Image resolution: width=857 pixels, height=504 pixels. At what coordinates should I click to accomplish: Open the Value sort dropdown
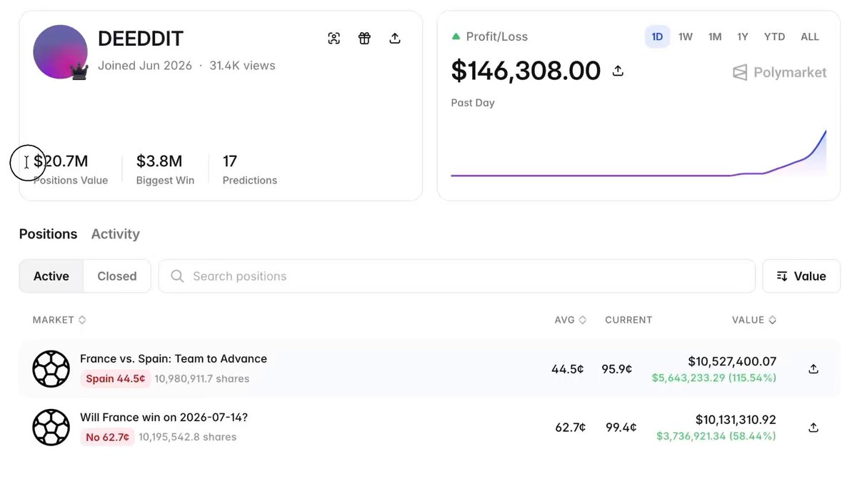point(801,276)
